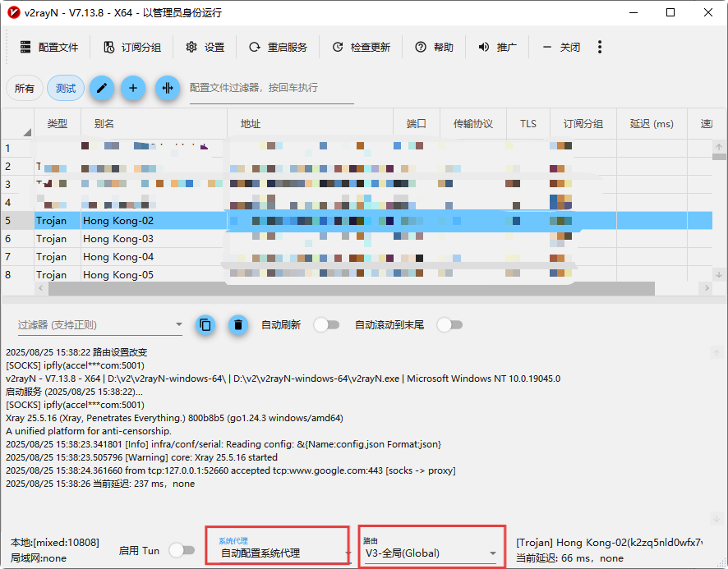The width and height of the screenshot is (728, 569).
Task: Open the three-dot more options menu
Action: pos(600,47)
